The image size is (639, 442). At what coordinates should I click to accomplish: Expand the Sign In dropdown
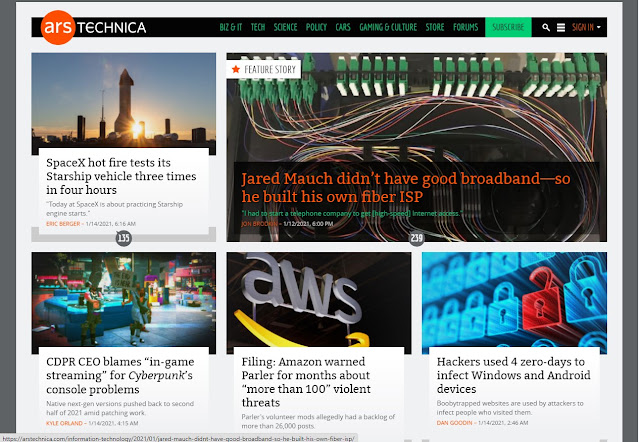coord(586,27)
